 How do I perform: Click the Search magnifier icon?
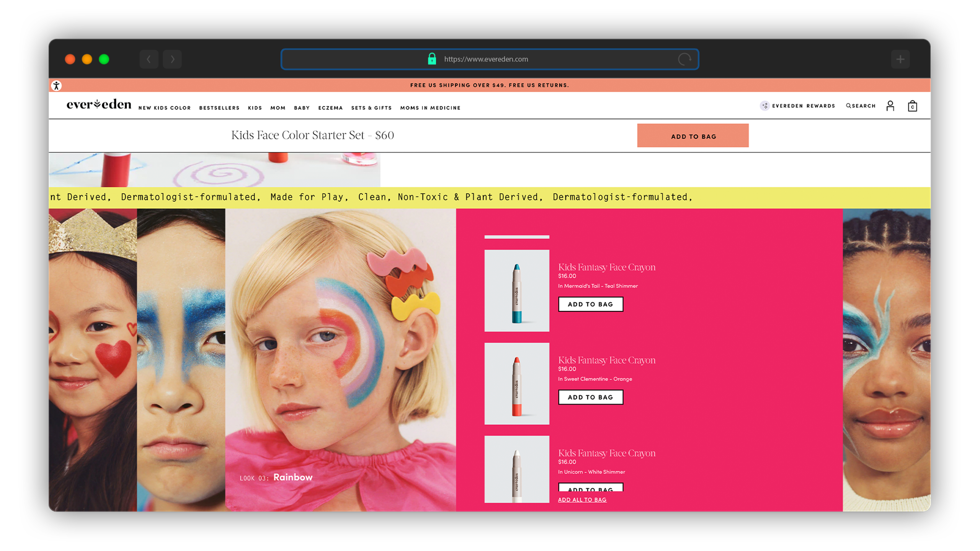coord(848,106)
